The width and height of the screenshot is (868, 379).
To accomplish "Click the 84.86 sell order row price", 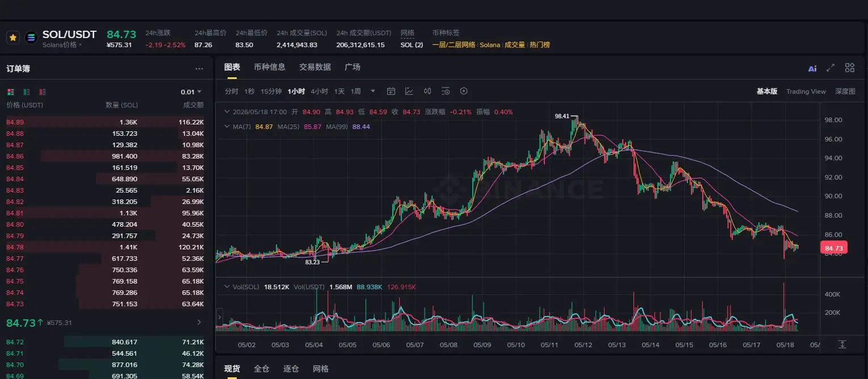I will click(15, 156).
